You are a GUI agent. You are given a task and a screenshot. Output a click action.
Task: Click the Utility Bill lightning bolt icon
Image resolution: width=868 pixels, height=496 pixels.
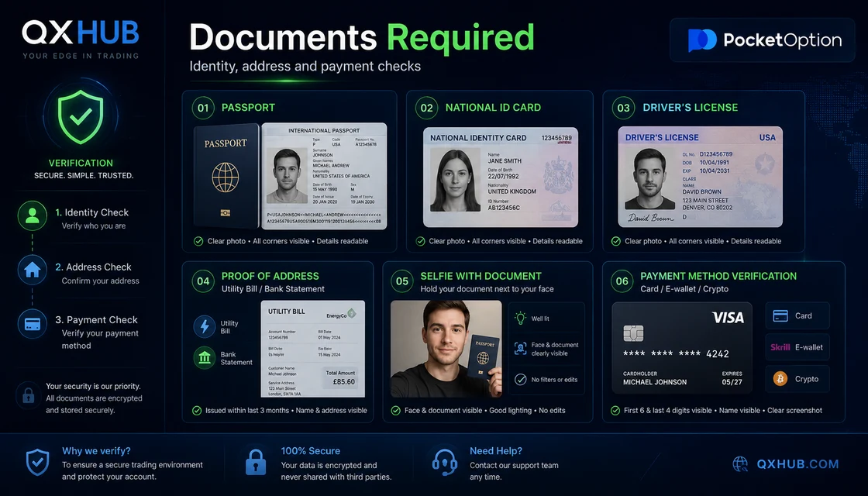click(x=205, y=326)
